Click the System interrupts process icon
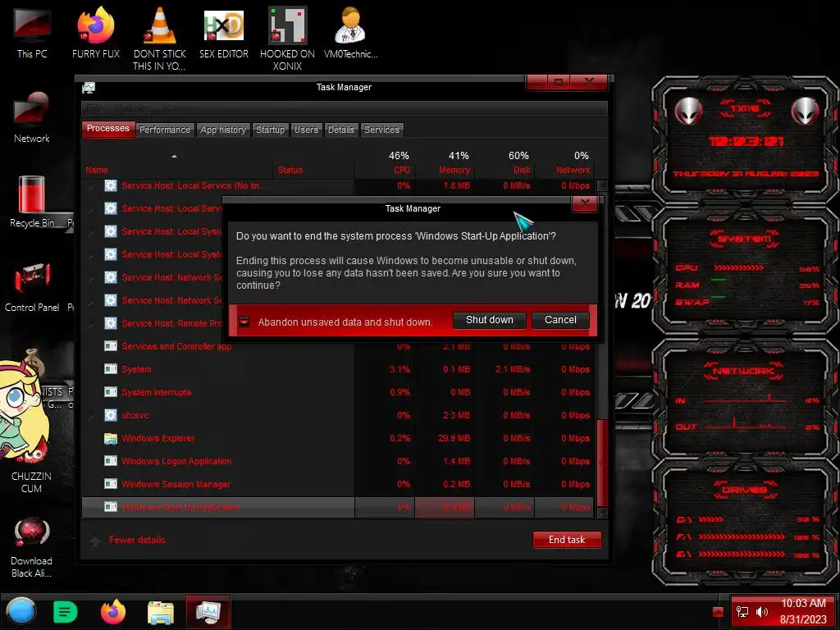This screenshot has height=630, width=840. [x=111, y=392]
